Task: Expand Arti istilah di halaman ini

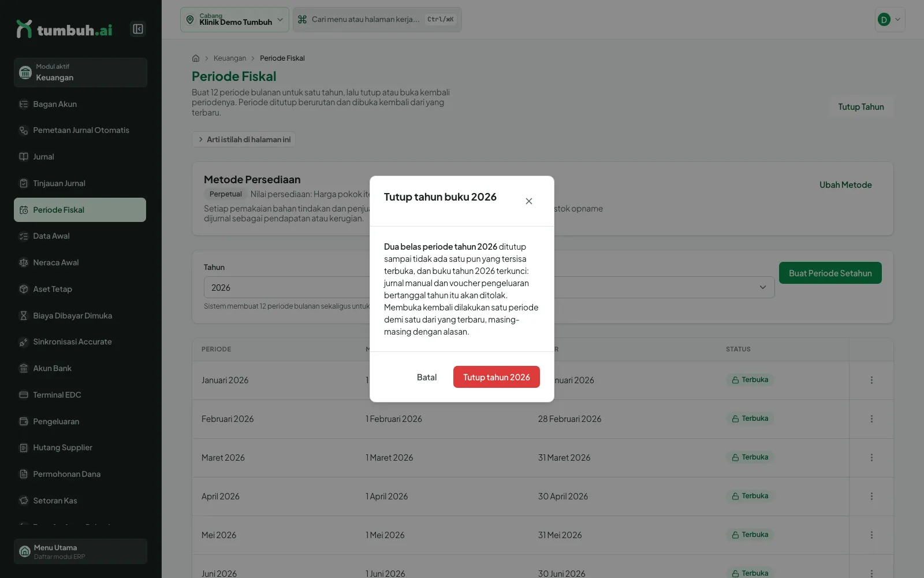Action: click(x=244, y=139)
